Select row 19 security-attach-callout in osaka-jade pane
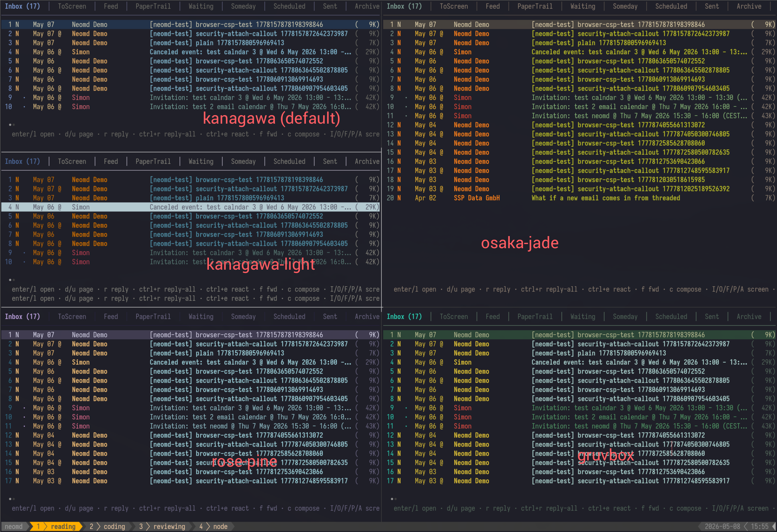The height and width of the screenshot is (532, 777). tap(579, 189)
